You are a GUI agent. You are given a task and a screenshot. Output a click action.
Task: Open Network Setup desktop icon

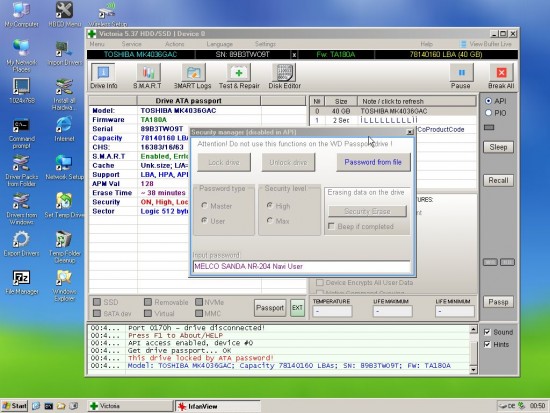[x=65, y=167]
